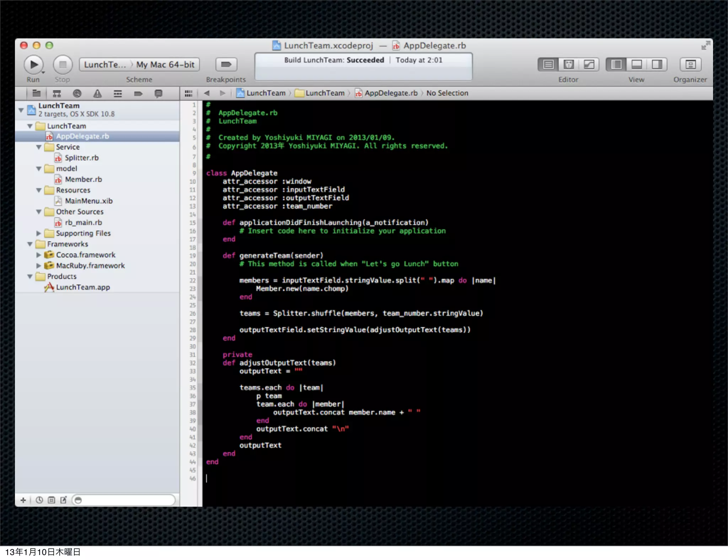Collapse the Service folder

pyautogui.click(x=39, y=147)
